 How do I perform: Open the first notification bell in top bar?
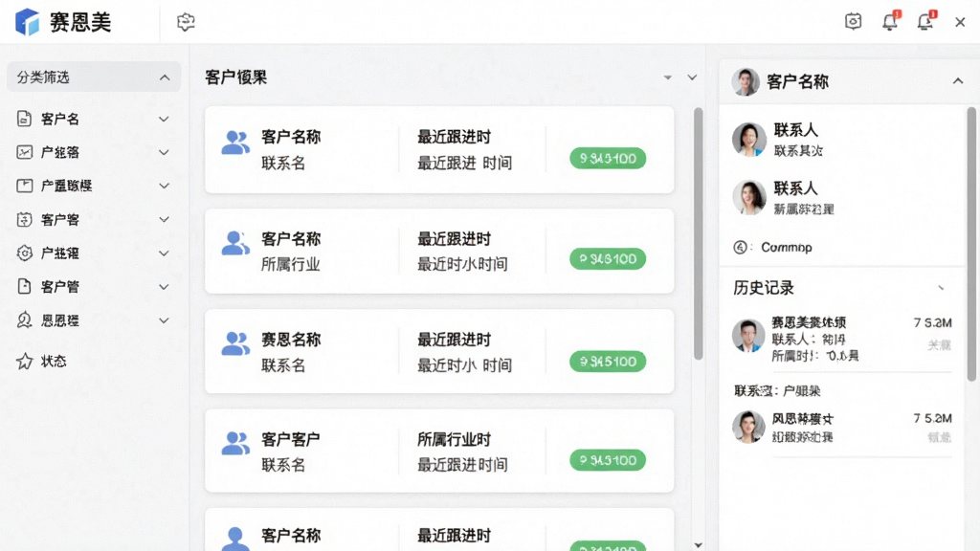point(890,21)
